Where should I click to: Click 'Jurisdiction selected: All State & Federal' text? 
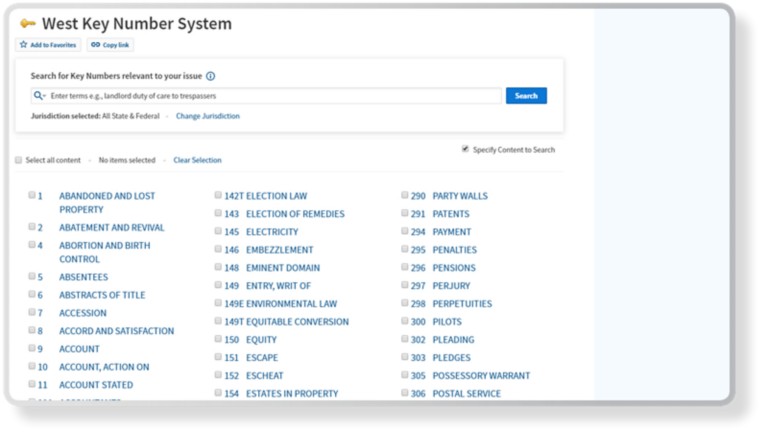point(95,116)
